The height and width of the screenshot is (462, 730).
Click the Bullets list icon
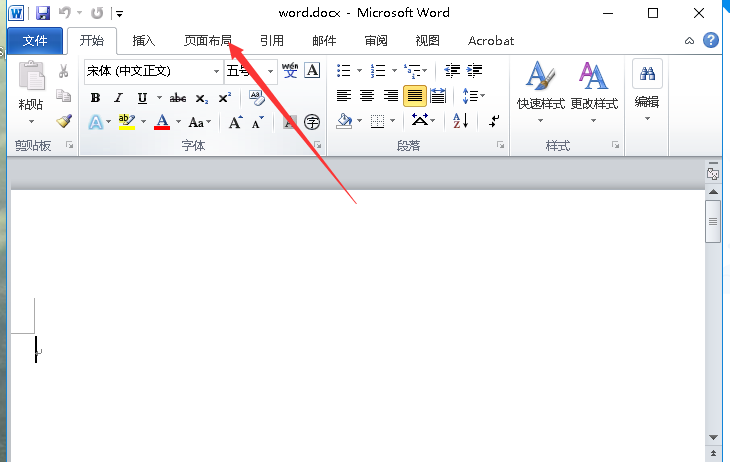(343, 71)
